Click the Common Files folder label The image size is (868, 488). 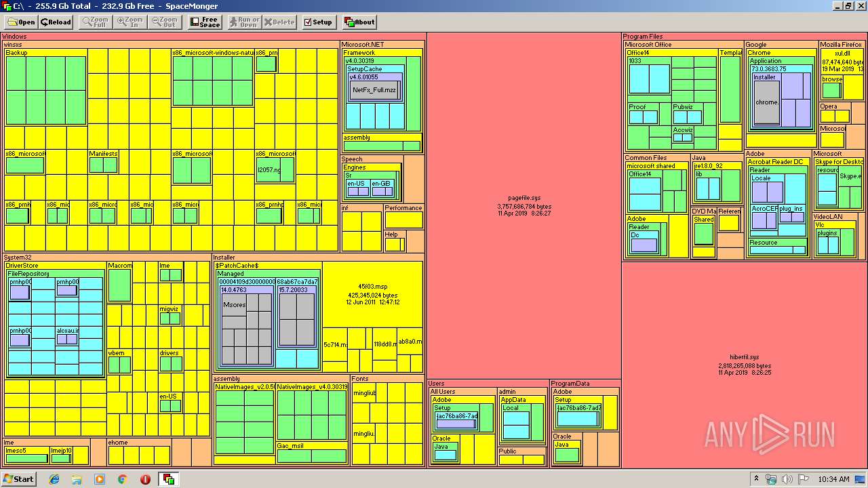646,158
